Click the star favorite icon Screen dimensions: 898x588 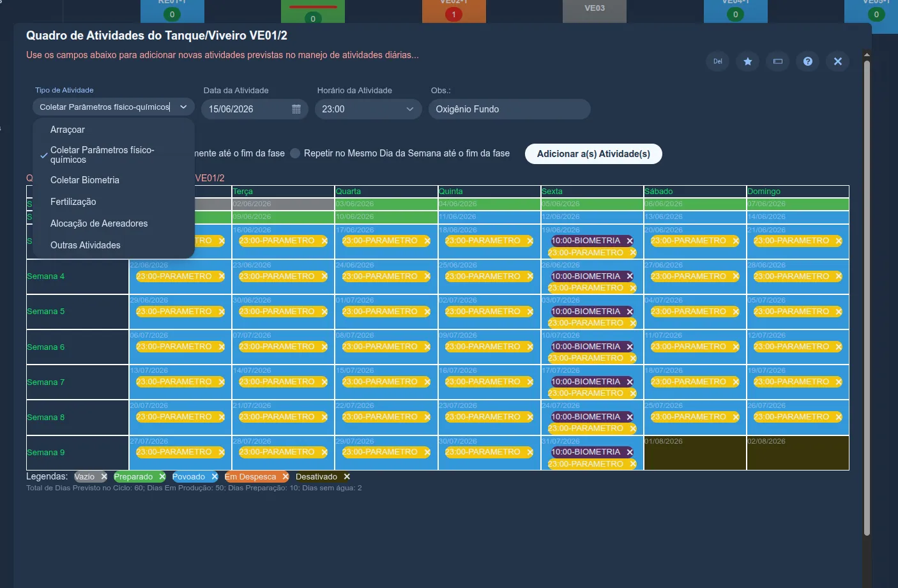coord(748,61)
